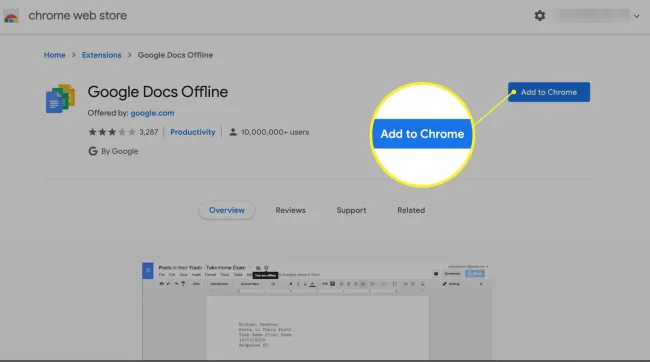
Task: Click the Add to Chrome button
Action: [549, 92]
